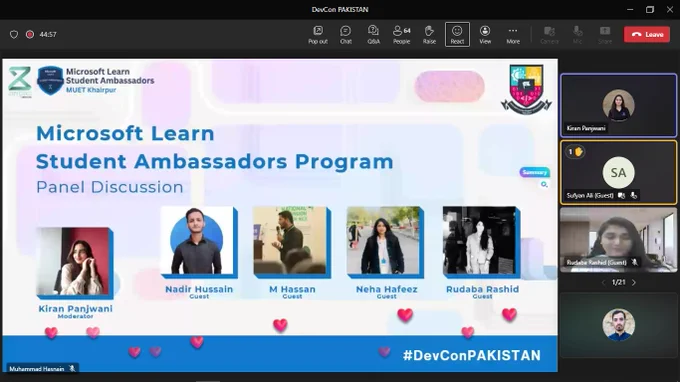This screenshot has height=382, width=680.
Task: Click the DevCon PAKISTAN window title
Action: coord(340,10)
